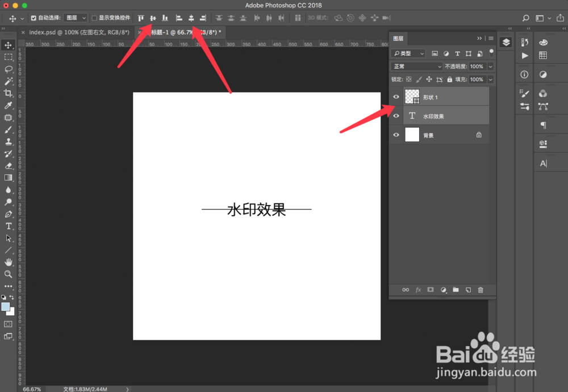The height and width of the screenshot is (392, 568).
Task: Pick the Clone Stamp tool
Action: pos(8,141)
